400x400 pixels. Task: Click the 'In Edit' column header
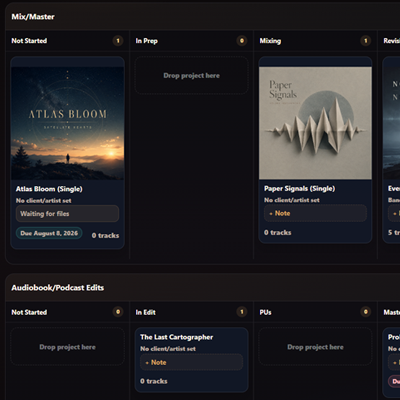click(146, 312)
